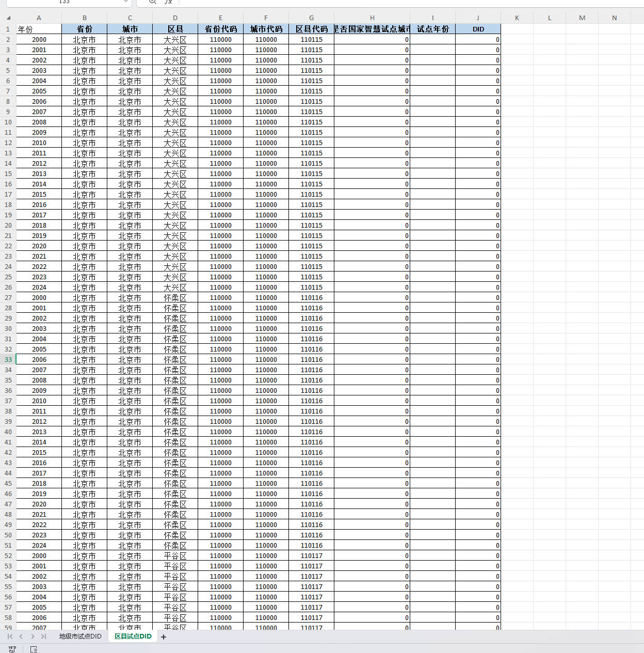This screenshot has height=653, width=644.
Task: Select DID value 0 in row 15
Action: (x=478, y=173)
